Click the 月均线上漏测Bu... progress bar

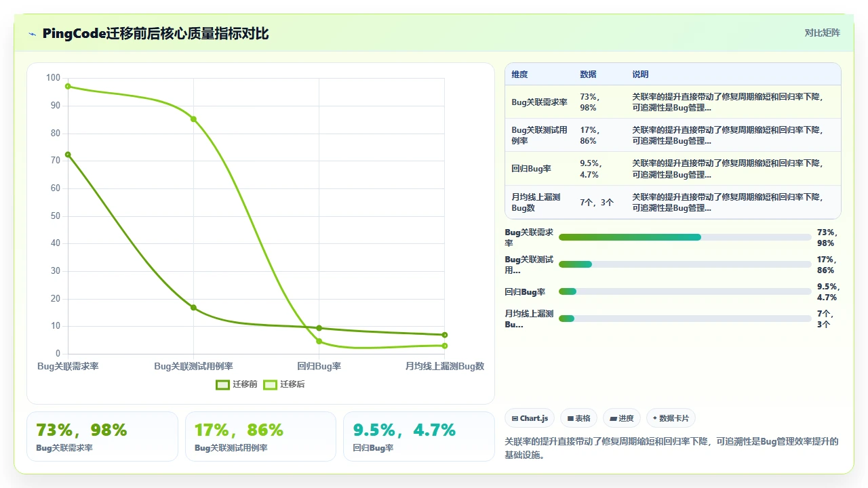tap(685, 319)
